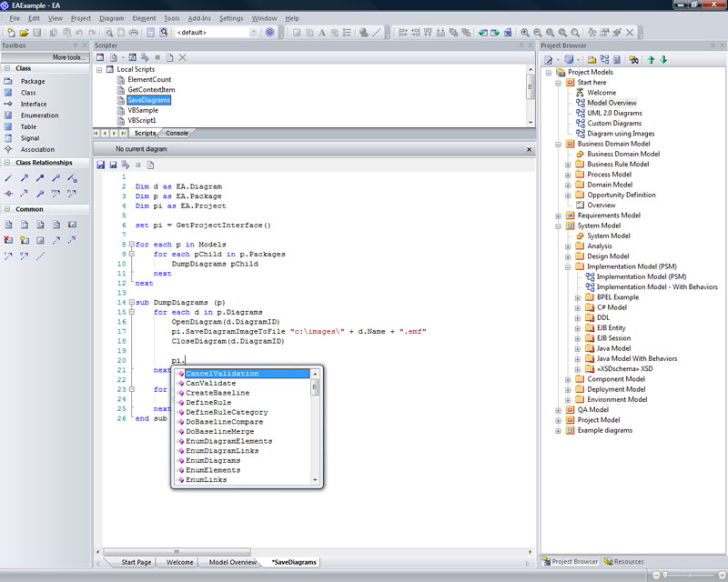Expand the QA Model package node

[x=558, y=410]
